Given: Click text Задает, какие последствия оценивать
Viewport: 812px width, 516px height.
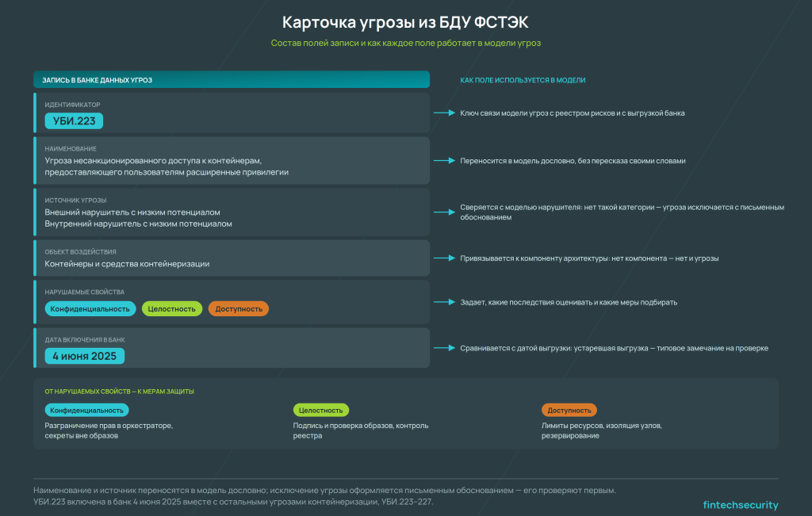Looking at the screenshot, I should coord(569,302).
